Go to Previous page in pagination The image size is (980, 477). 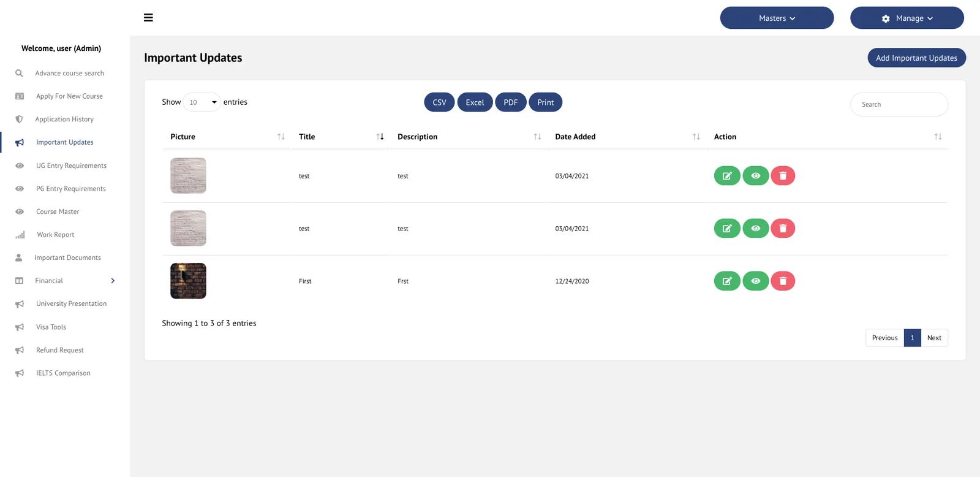click(x=884, y=338)
